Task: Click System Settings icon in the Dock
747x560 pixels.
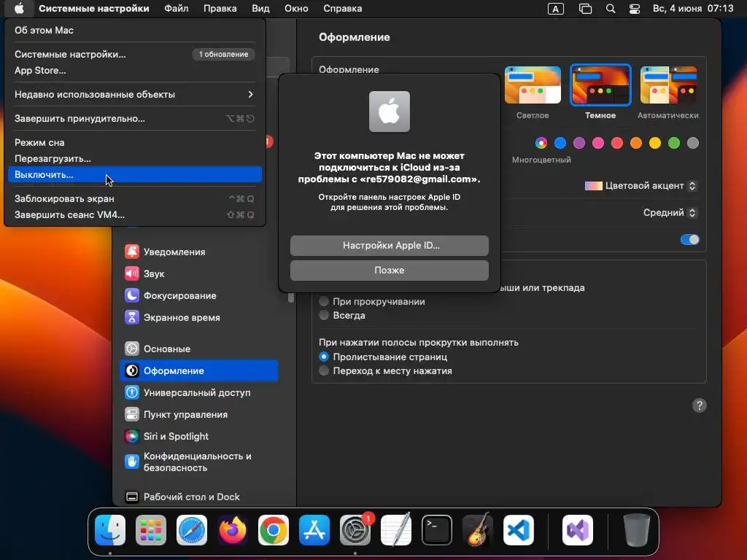Action: [x=355, y=530]
